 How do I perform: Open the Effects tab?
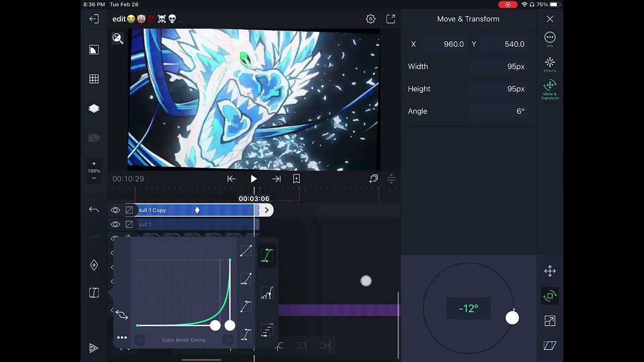click(550, 65)
